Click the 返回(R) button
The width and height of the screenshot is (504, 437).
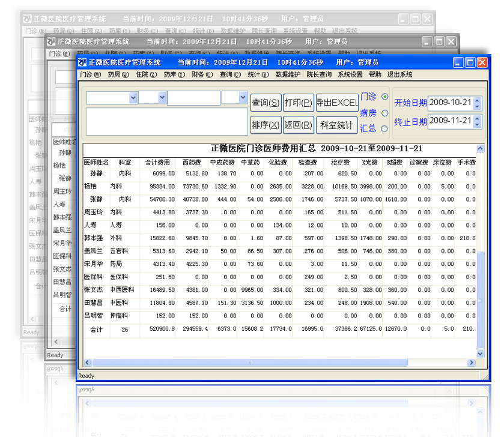tap(299, 125)
